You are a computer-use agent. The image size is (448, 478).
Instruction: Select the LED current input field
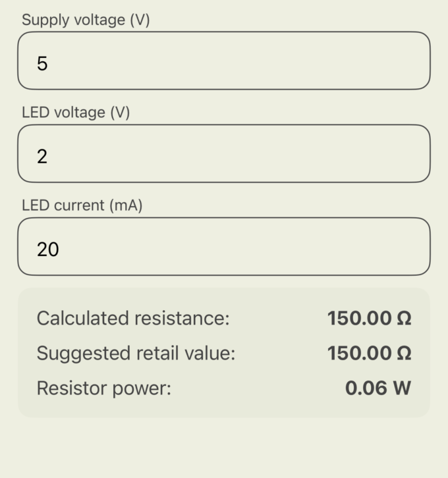(224, 246)
